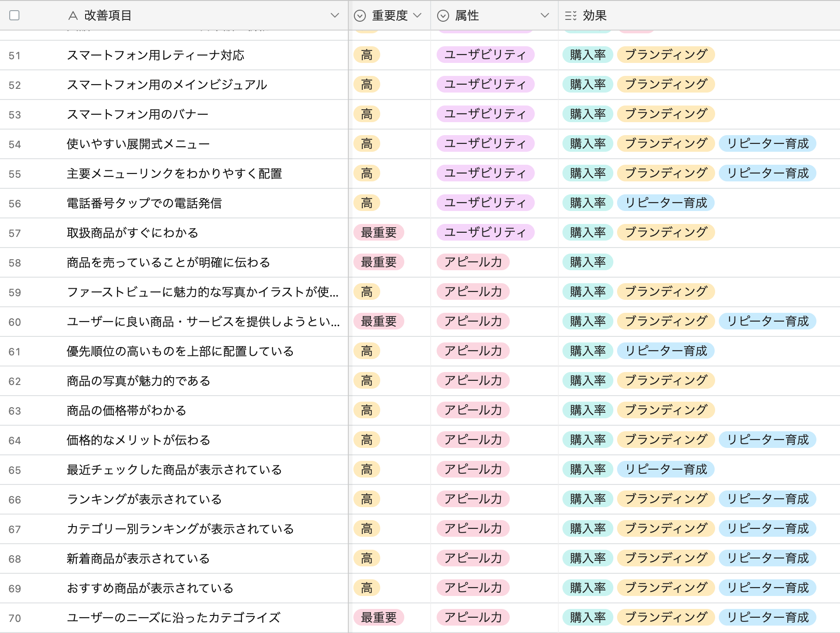Click the 最重要 tag in row 58
Screen dimensions: 840x633
point(379,262)
